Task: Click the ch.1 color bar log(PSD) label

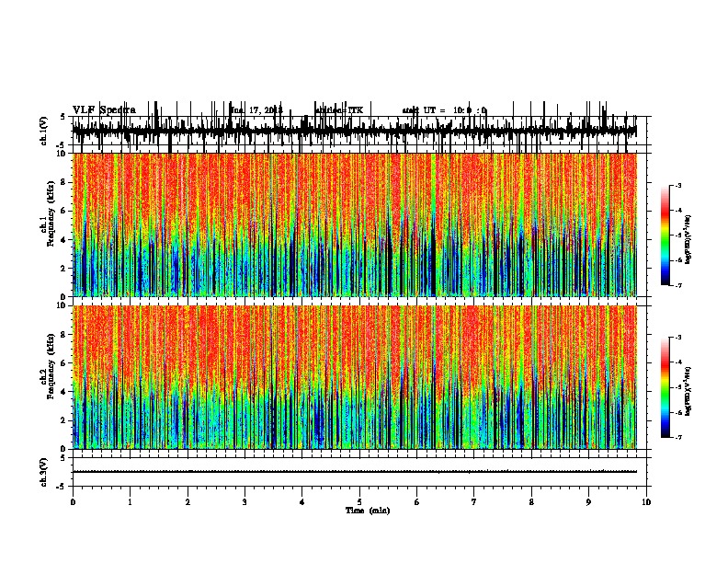Action: click(688, 239)
